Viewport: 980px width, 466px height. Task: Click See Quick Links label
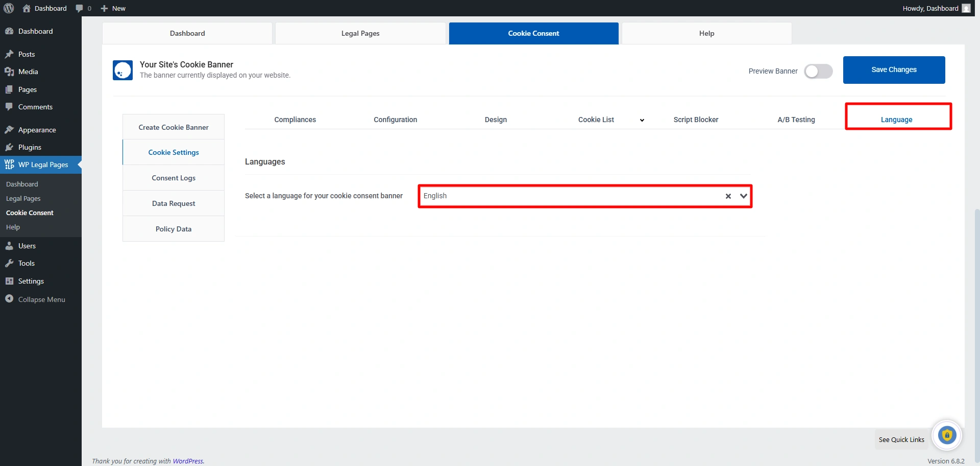901,439
